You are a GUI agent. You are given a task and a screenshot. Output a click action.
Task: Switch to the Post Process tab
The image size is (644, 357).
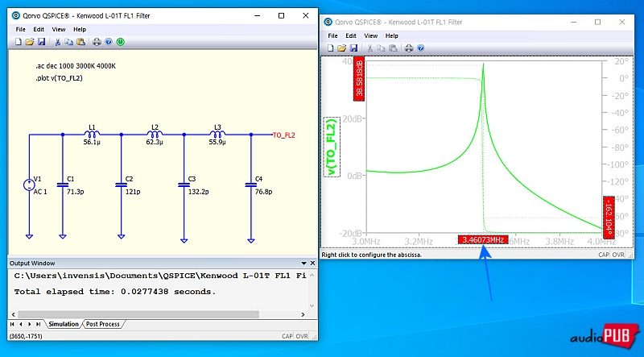[103, 324]
